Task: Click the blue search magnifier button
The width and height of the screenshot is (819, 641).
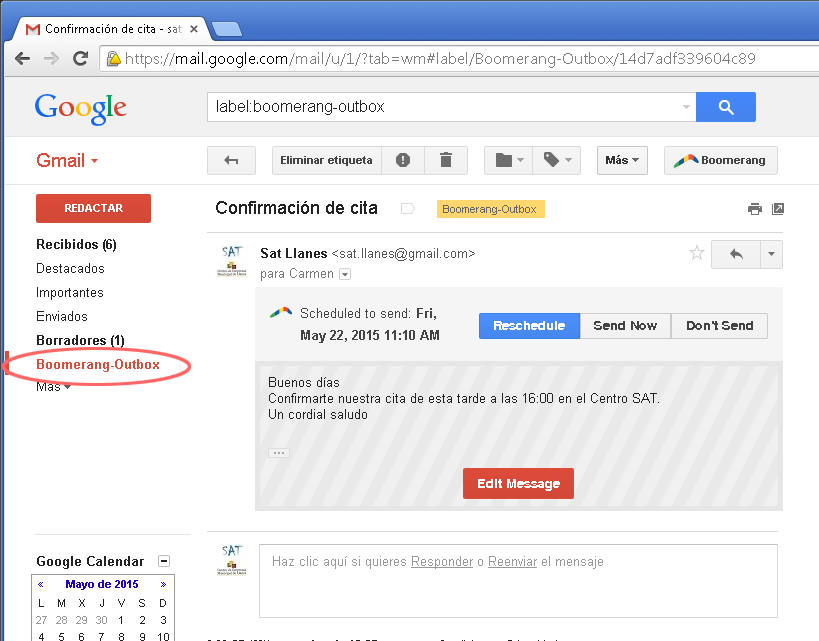Action: click(x=725, y=107)
